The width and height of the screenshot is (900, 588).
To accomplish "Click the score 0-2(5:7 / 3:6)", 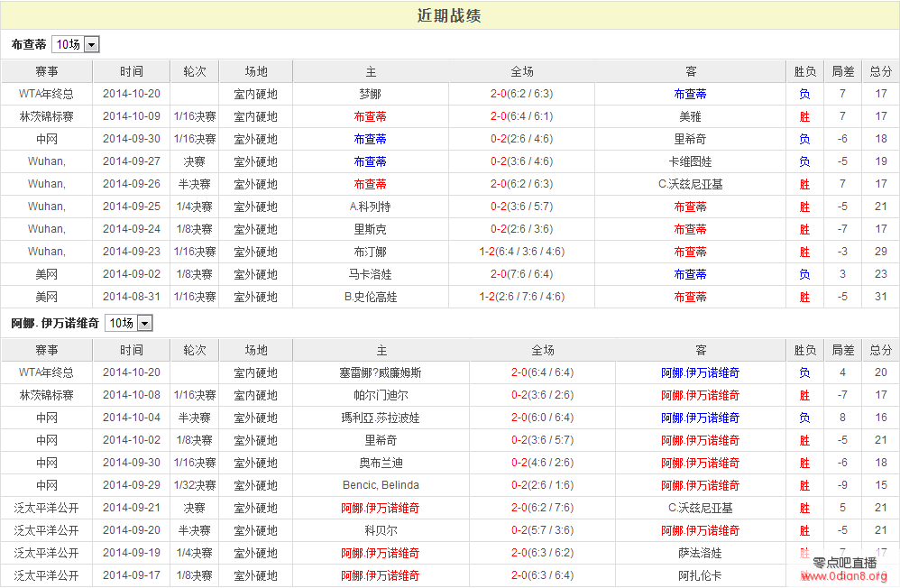I will tap(542, 530).
